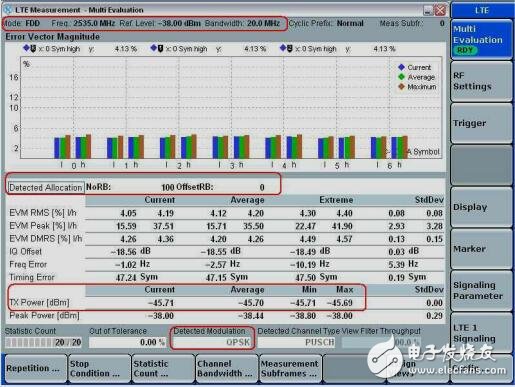This screenshot has height=387, width=515.
Task: Click Average legend green diamond
Action: 401,77
